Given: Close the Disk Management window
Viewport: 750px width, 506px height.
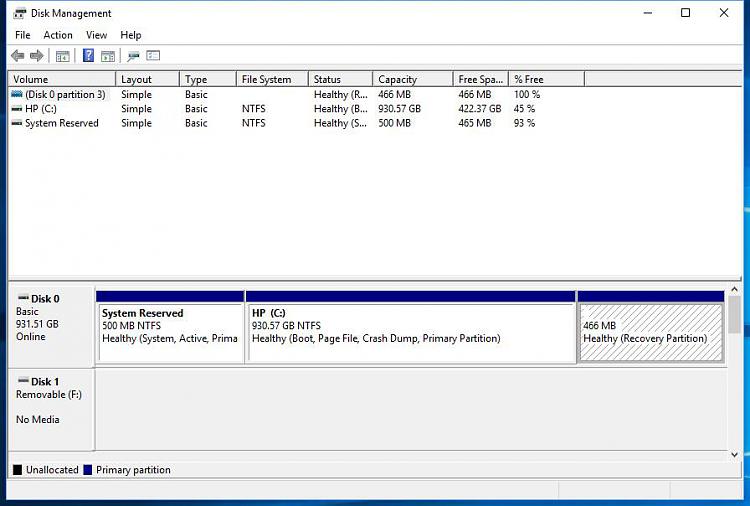Looking at the screenshot, I should click(724, 13).
